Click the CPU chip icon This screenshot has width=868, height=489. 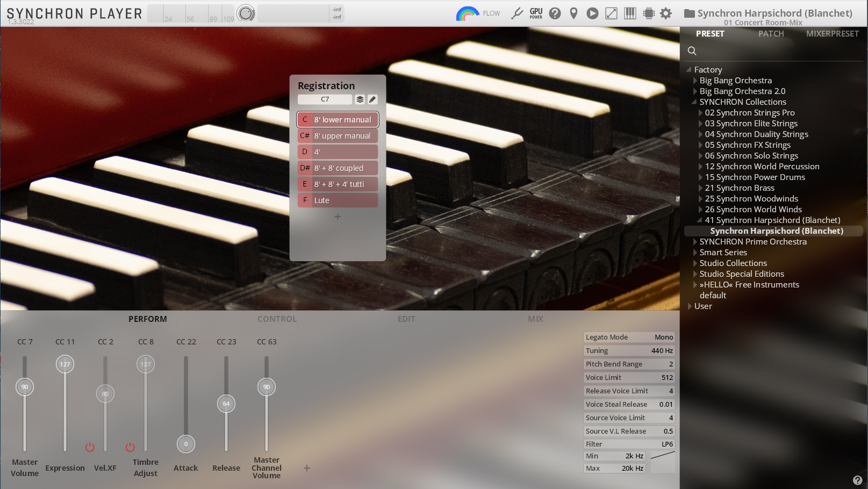[x=649, y=13]
